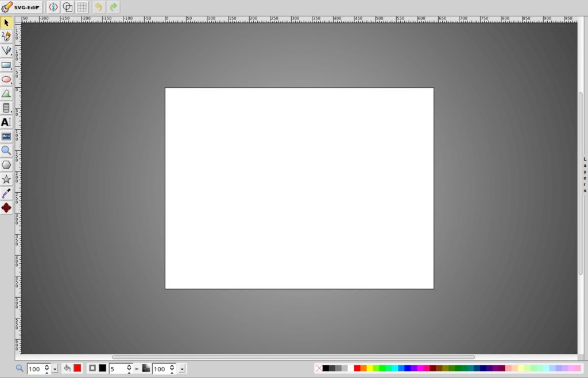Select the arrow Selection tool
This screenshot has height=378, width=588.
point(6,22)
